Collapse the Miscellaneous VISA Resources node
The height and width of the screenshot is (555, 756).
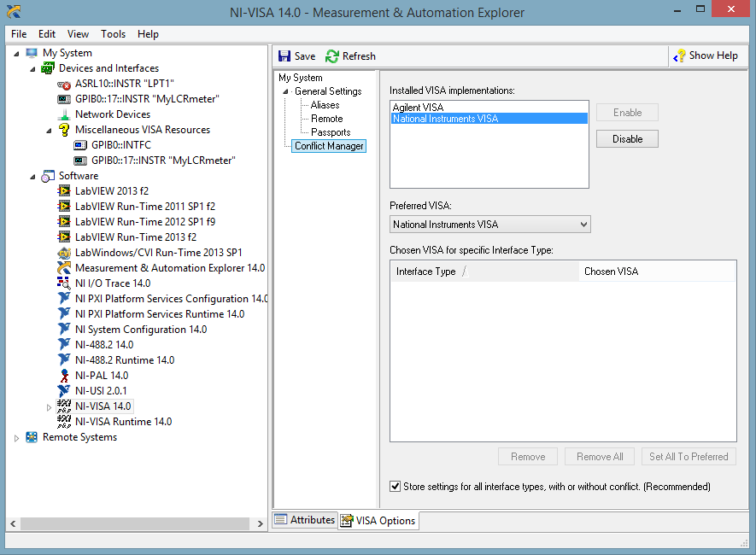click(50, 131)
